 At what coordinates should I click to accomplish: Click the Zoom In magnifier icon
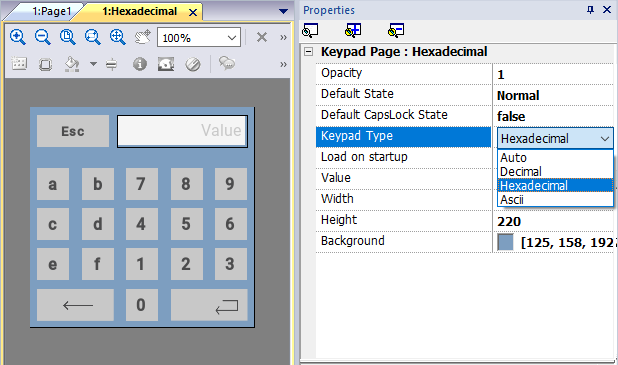pos(18,37)
